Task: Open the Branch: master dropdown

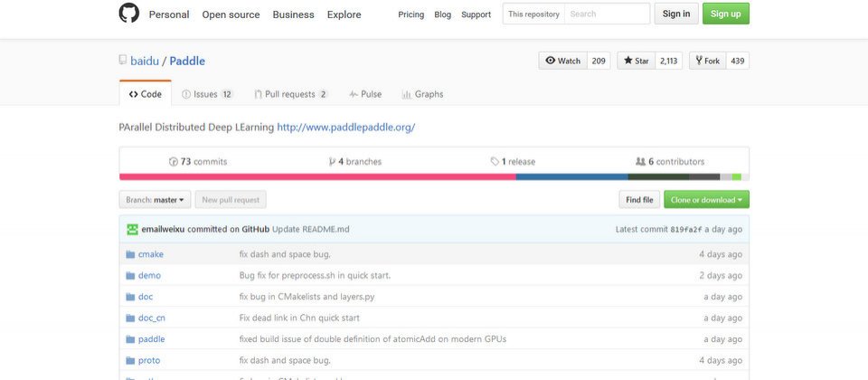Action: tap(155, 200)
